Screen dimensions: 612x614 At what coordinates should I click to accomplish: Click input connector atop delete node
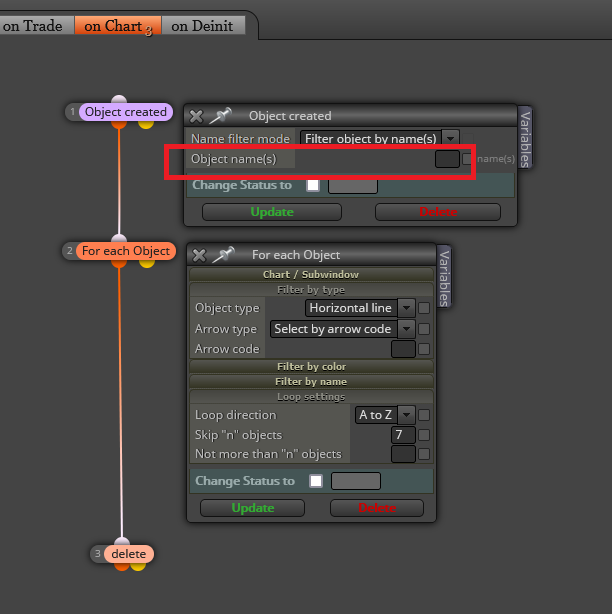pyautogui.click(x=122, y=541)
